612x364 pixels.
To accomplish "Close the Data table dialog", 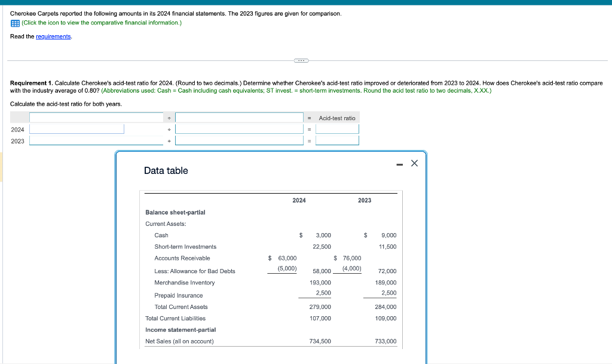I will (414, 163).
